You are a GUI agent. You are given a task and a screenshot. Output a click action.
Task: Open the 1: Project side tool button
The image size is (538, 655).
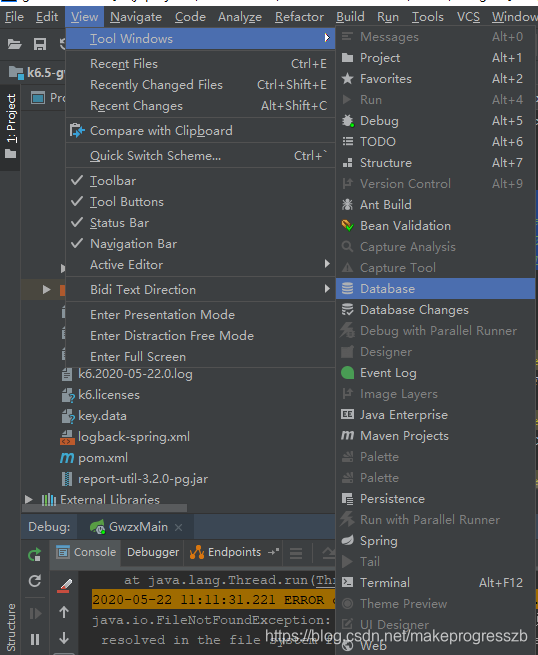click(10, 127)
